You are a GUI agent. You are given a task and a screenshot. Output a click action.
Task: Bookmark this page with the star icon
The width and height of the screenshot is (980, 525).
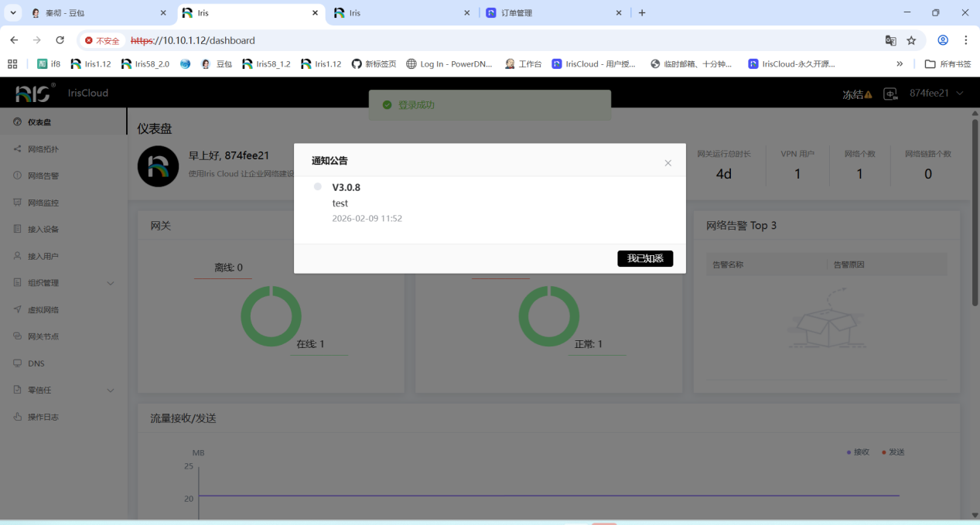tap(911, 40)
